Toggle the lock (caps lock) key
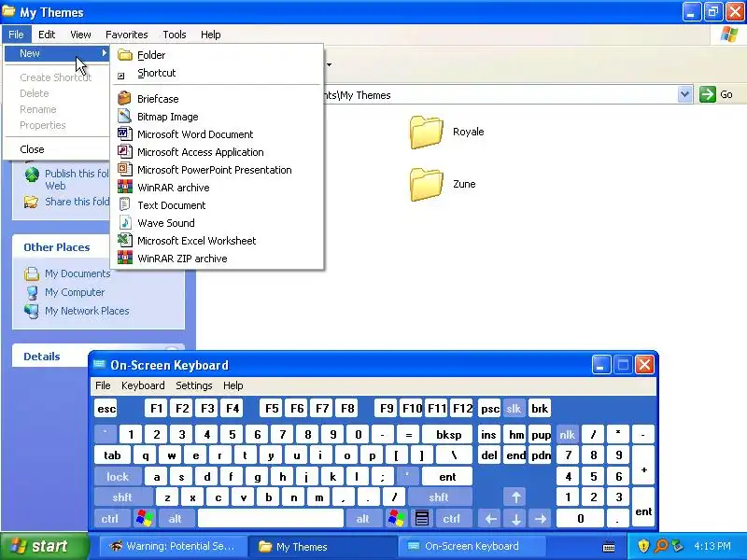 (x=118, y=477)
